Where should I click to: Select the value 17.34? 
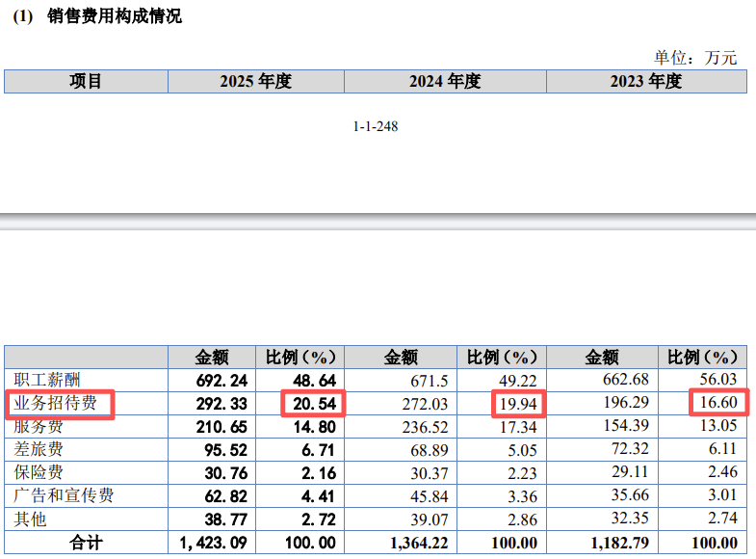[518, 427]
